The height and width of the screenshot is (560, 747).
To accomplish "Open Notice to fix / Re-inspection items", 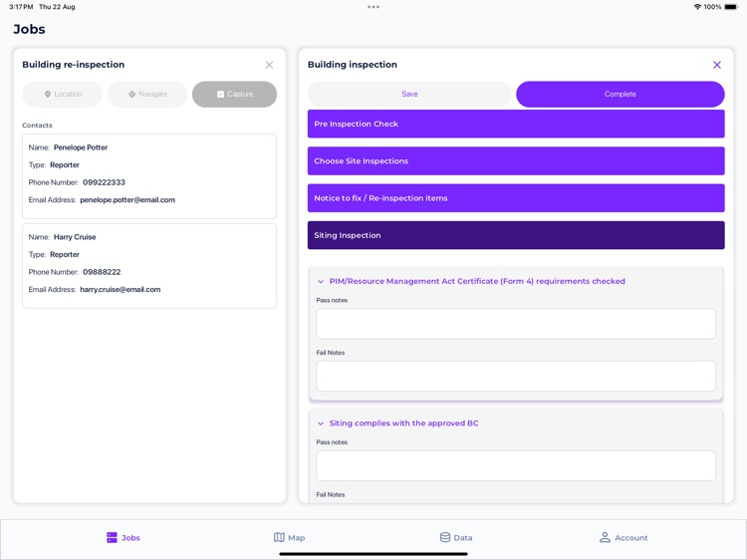I will tap(516, 198).
